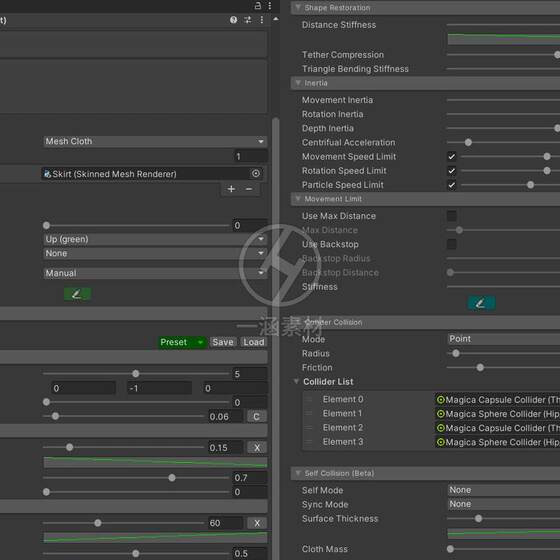Screen dimensions: 560x560
Task: Click the Skirt (Skinned Mesh Renderer) field
Action: coord(152,174)
